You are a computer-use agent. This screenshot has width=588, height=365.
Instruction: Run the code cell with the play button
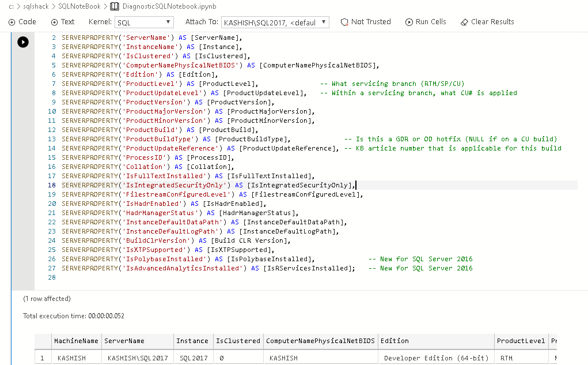(x=23, y=42)
